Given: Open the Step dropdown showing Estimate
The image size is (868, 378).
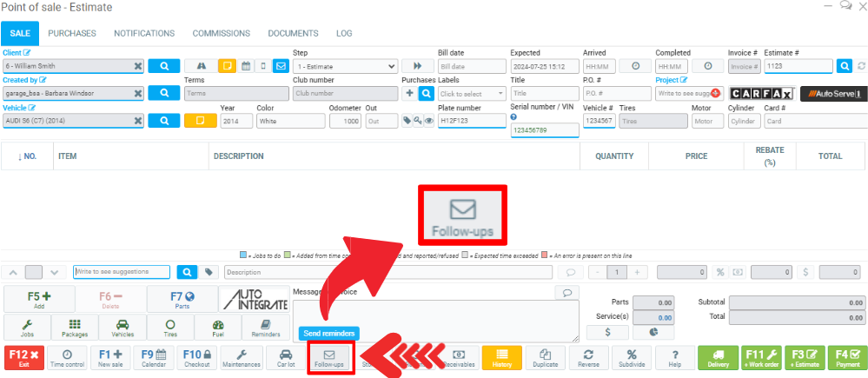Looking at the screenshot, I should (x=345, y=66).
